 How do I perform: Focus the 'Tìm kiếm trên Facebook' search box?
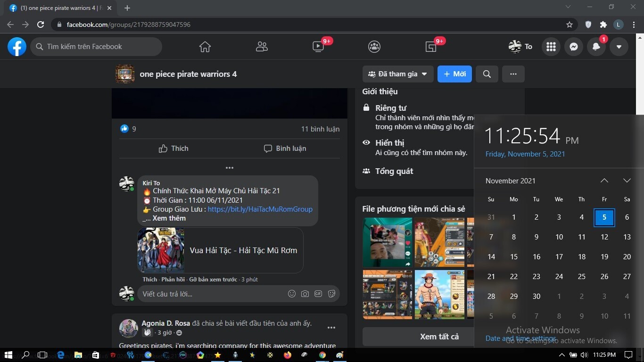(x=96, y=47)
